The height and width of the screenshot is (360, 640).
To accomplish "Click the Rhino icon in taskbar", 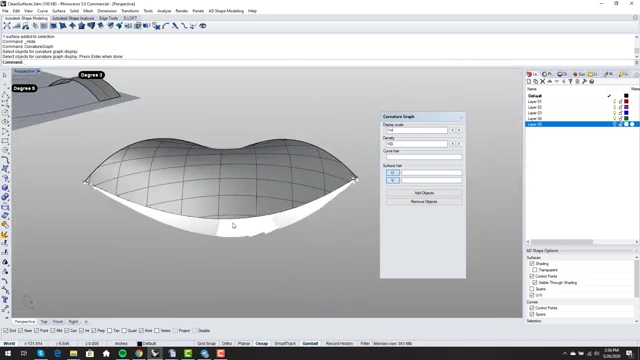I will [155, 353].
